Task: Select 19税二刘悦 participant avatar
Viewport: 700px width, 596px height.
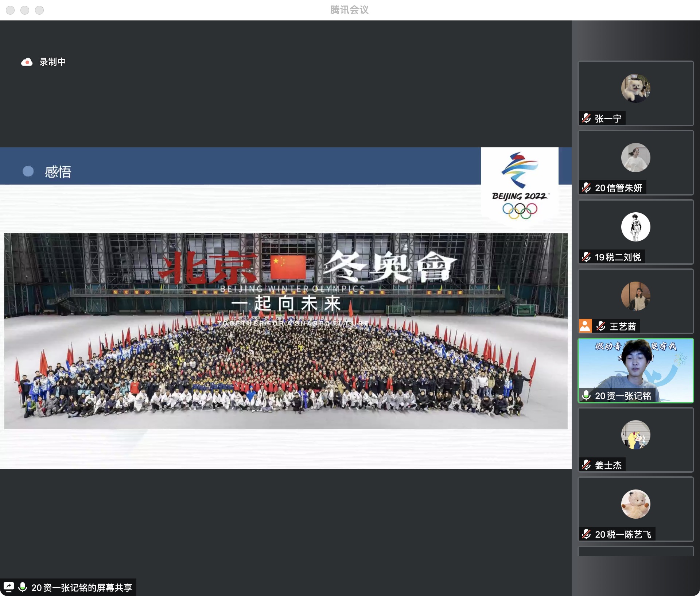Action: pos(635,227)
